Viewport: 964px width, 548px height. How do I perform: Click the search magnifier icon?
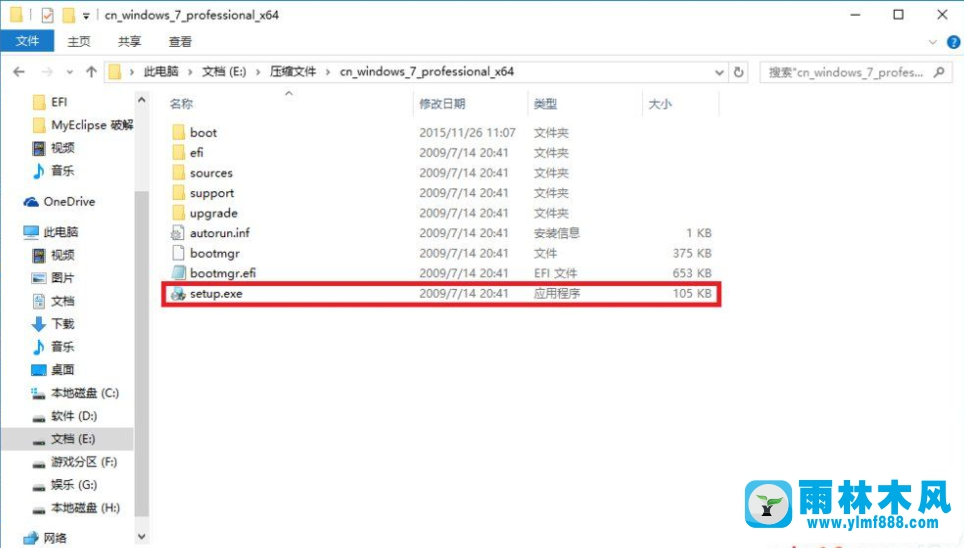[x=939, y=72]
